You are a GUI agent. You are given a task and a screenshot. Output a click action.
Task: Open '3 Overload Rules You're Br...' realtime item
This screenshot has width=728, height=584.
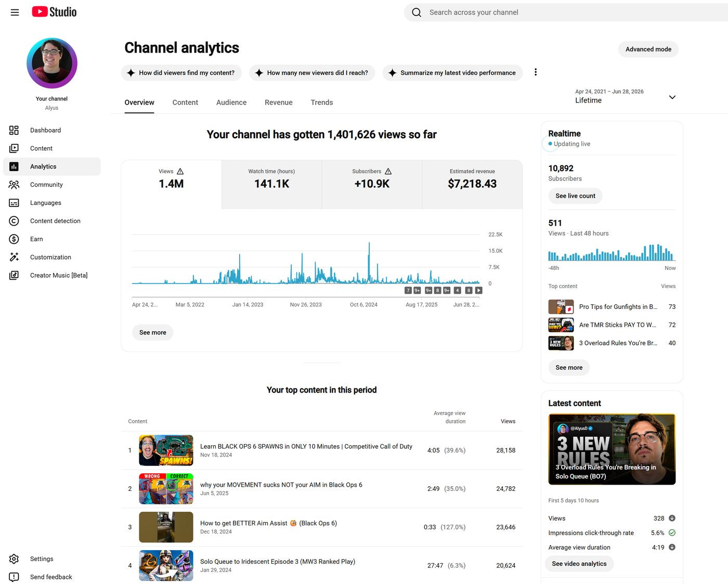pyautogui.click(x=612, y=343)
